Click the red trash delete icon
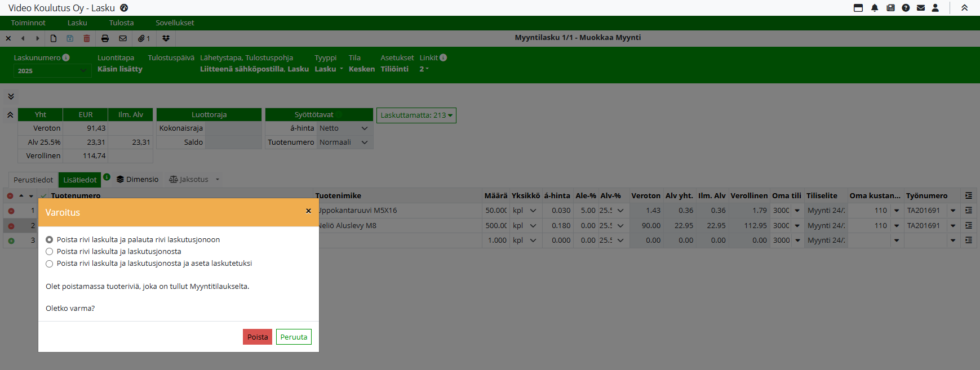Screen dimensions: 980x370 click(87, 38)
